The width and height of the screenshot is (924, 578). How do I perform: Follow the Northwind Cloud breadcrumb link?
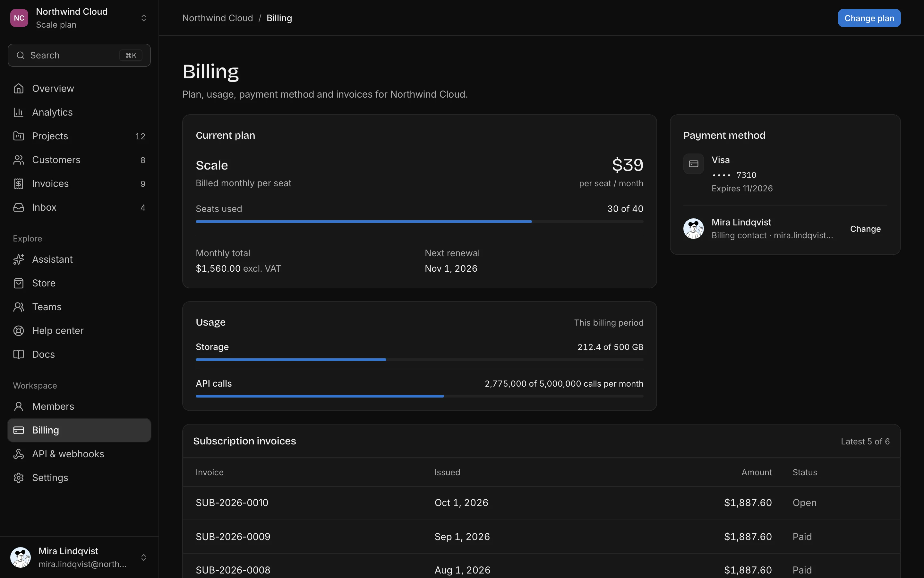(x=218, y=18)
